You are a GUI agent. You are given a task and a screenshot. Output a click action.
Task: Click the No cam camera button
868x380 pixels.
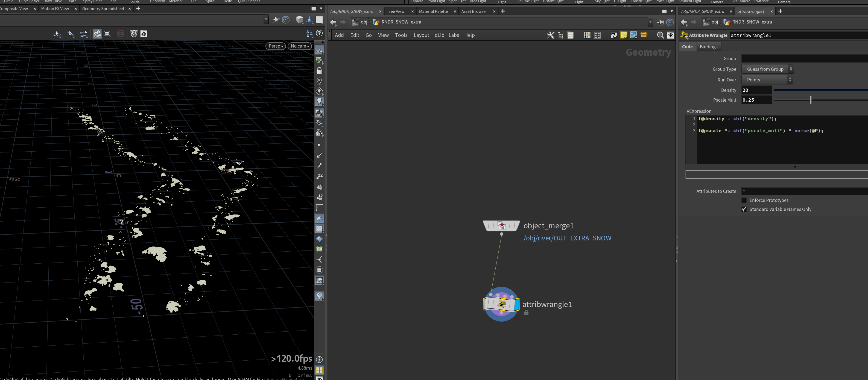[300, 46]
